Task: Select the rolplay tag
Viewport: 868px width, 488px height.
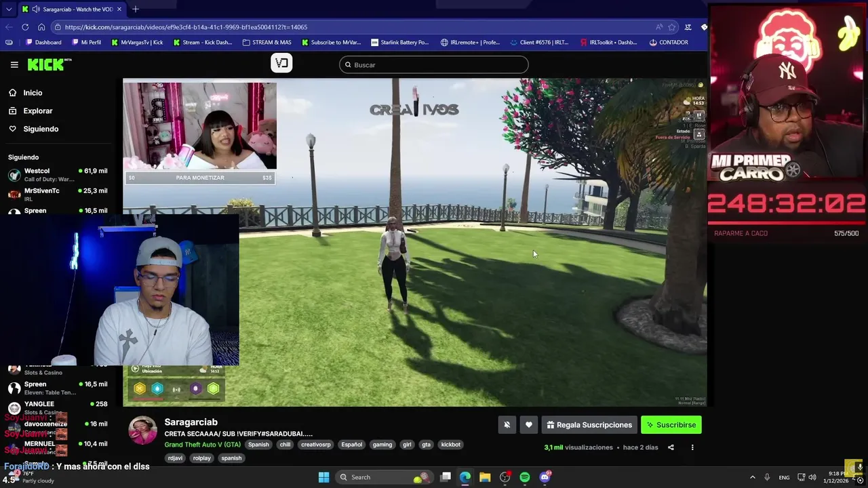Action: [x=202, y=458]
